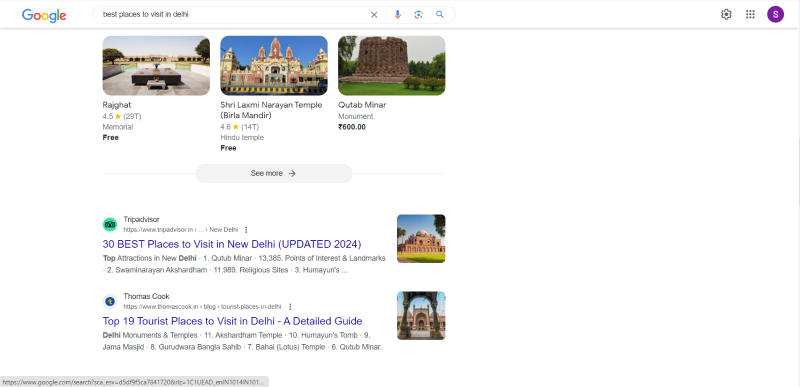
Task: Open Top 19 Tourist Places to Visit in Delhi
Action: pos(232,321)
